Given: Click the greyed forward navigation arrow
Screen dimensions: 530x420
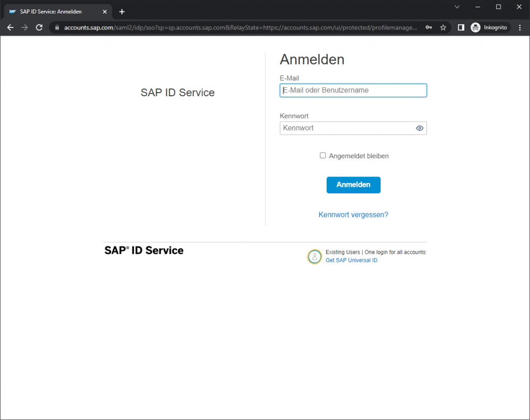Looking at the screenshot, I should (24, 27).
